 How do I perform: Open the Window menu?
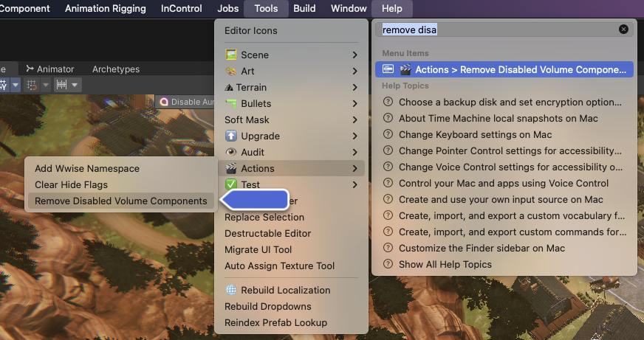tap(349, 9)
